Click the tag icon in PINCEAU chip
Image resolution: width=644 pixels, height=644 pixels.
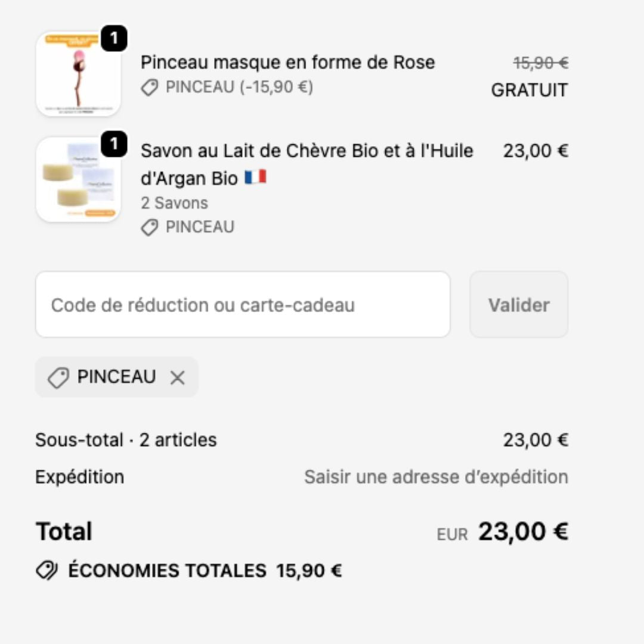58,377
